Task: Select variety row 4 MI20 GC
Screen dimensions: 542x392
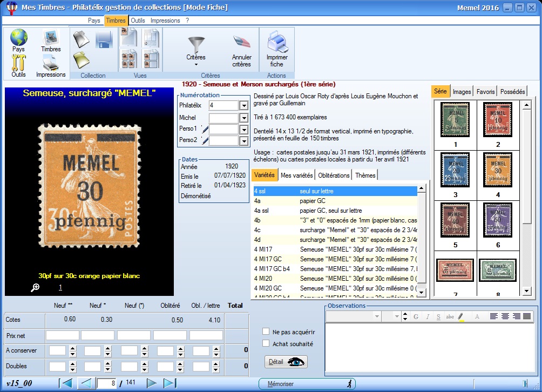Action: pyautogui.click(x=335, y=288)
